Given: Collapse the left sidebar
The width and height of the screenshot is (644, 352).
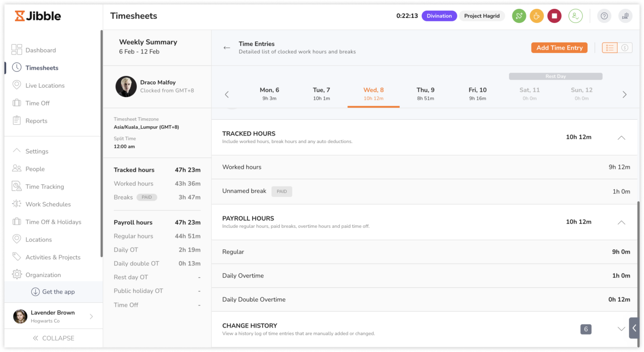Looking at the screenshot, I should tap(53, 338).
